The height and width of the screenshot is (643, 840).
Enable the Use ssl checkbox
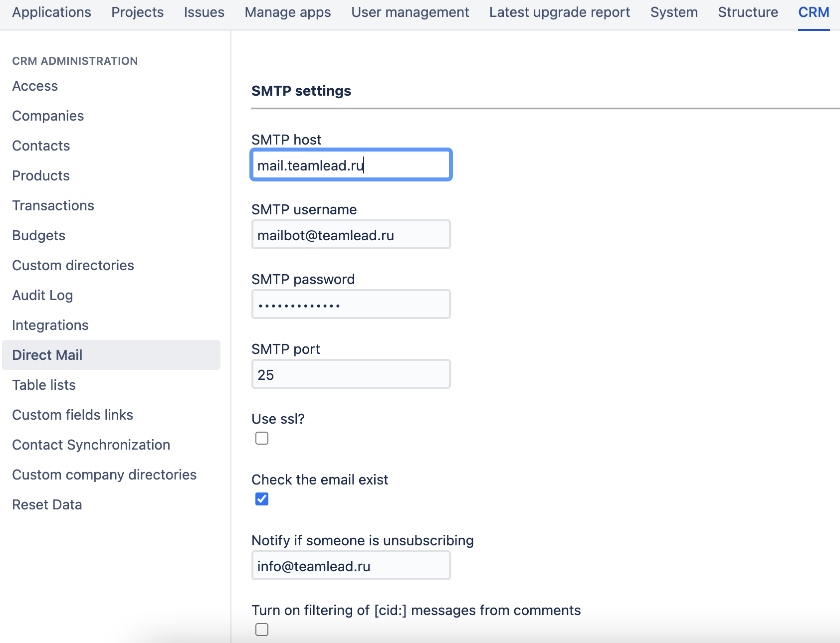(262, 438)
